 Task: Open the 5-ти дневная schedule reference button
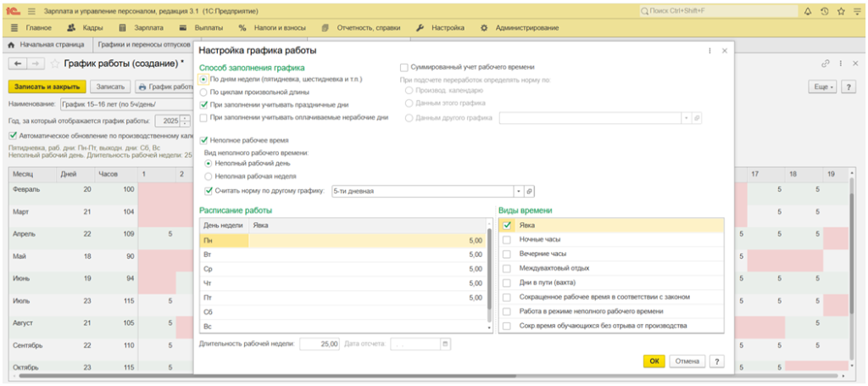point(529,191)
